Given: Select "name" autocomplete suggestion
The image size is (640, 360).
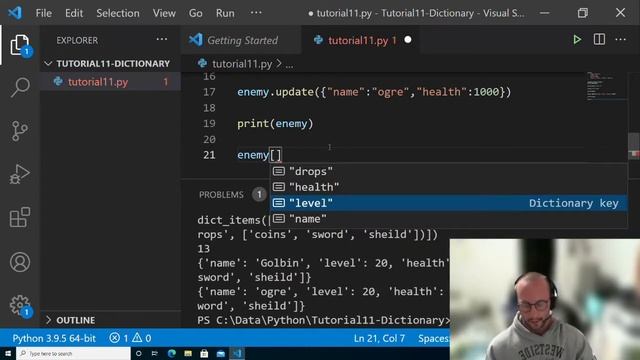Looking at the screenshot, I should 448,219.
